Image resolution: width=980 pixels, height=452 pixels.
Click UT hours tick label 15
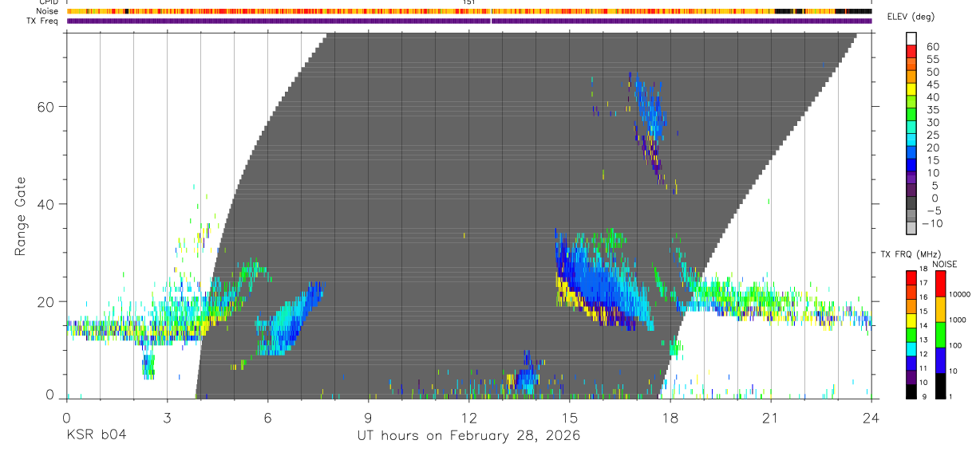569,418
